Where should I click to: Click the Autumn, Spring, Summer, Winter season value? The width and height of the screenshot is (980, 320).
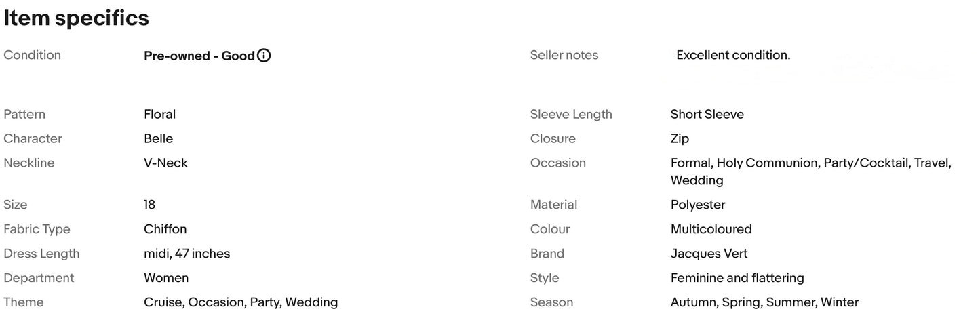[x=764, y=302]
